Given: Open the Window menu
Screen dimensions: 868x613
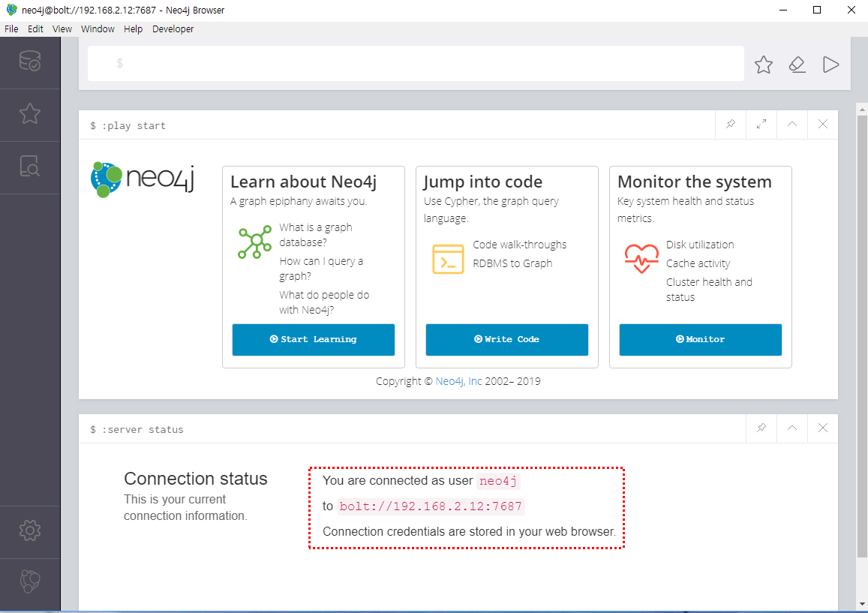Looking at the screenshot, I should click(98, 29).
